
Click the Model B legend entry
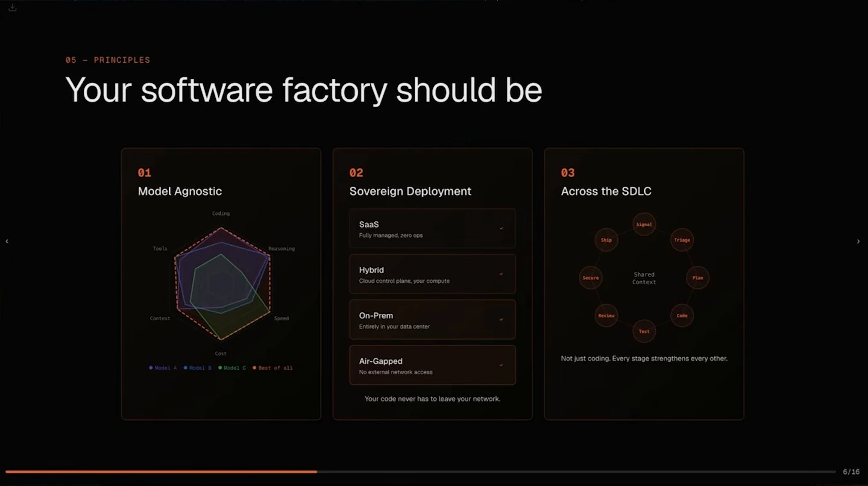pos(198,368)
